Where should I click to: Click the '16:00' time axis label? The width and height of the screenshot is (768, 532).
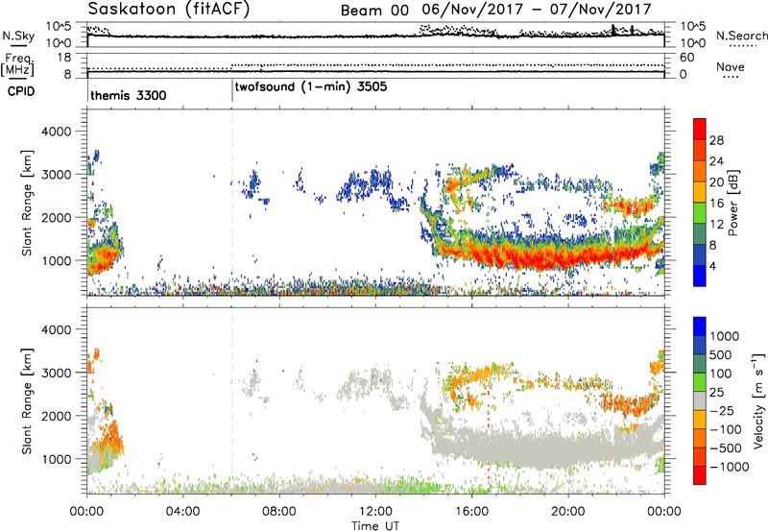click(x=471, y=512)
